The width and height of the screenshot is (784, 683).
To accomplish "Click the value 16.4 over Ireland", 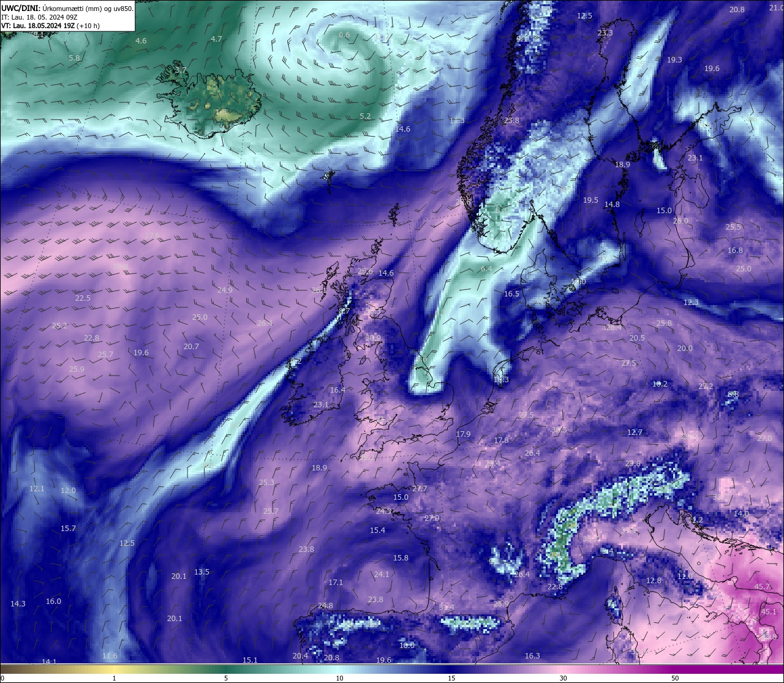I will (337, 390).
